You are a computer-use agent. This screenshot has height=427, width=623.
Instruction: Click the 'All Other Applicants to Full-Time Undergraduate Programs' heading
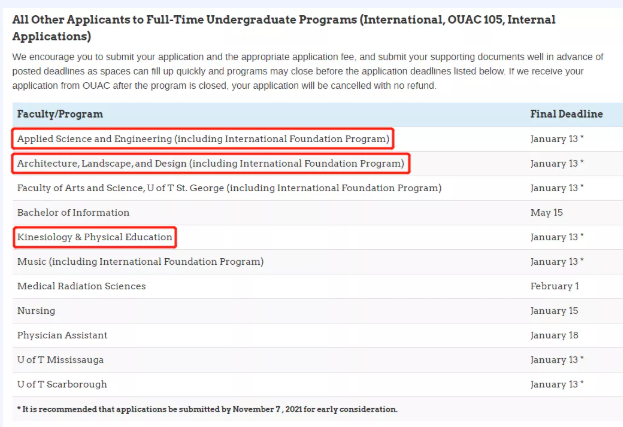pos(284,27)
